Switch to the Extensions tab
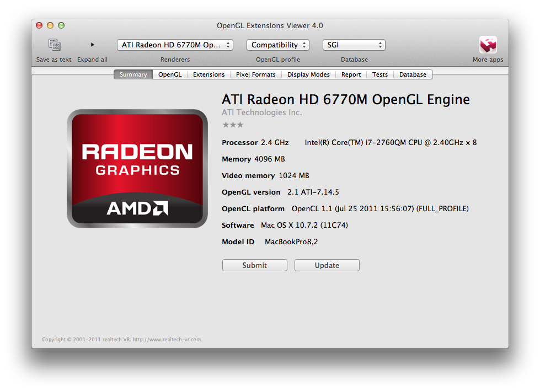This screenshot has width=540, height=392. tap(208, 74)
